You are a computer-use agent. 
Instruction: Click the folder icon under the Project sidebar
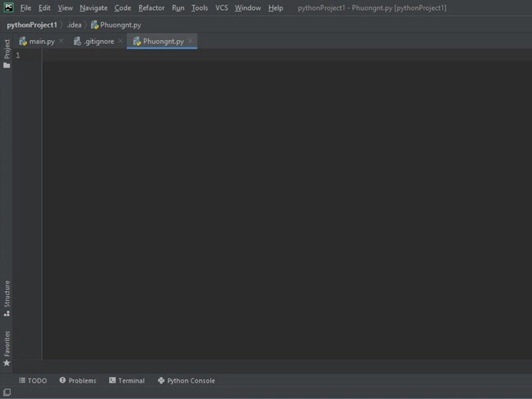6,65
